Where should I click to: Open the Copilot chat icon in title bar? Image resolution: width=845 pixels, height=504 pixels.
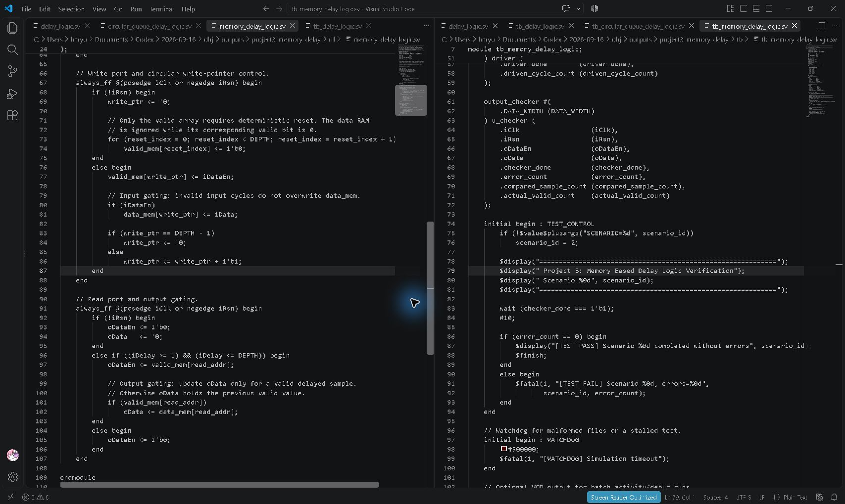pos(566,8)
